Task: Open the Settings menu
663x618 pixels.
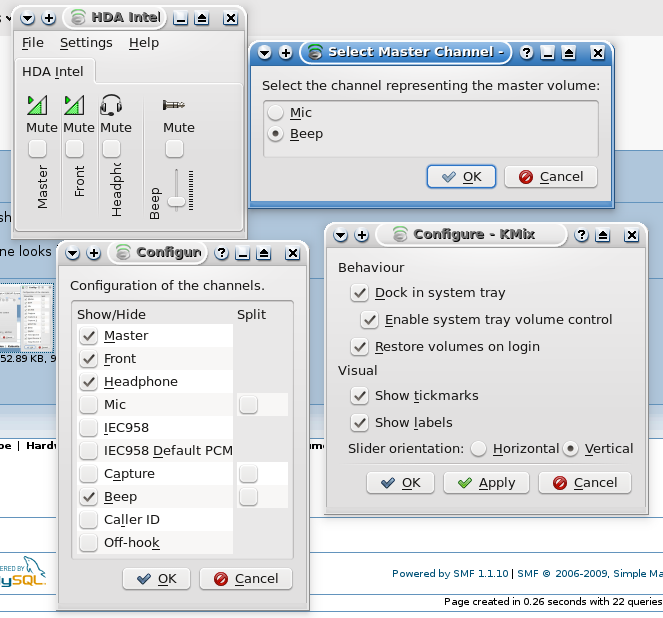Action: click(x=86, y=43)
